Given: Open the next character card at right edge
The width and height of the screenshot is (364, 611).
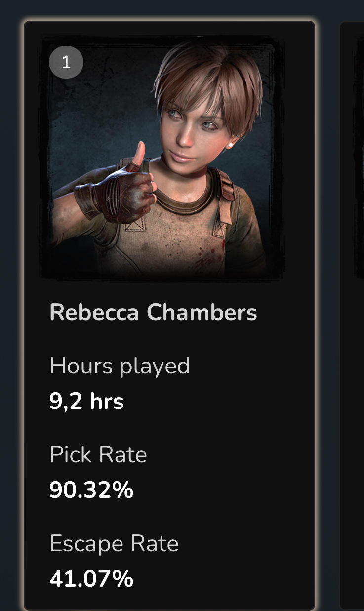Looking at the screenshot, I should click(x=352, y=315).
